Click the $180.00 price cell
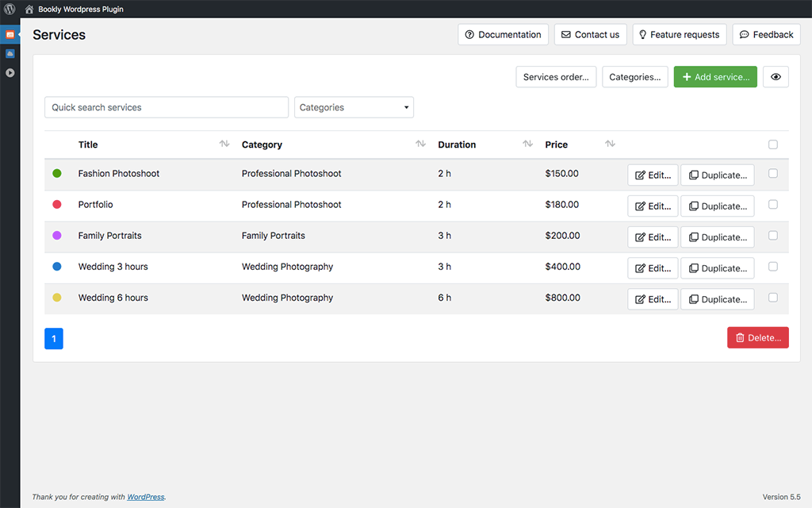Viewport: 812px width, 508px height. click(562, 205)
